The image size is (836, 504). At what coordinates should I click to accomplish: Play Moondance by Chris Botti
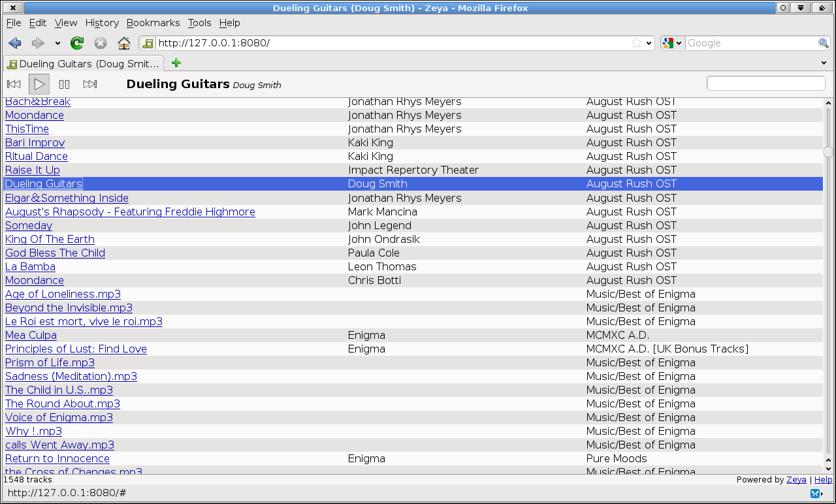(x=35, y=281)
